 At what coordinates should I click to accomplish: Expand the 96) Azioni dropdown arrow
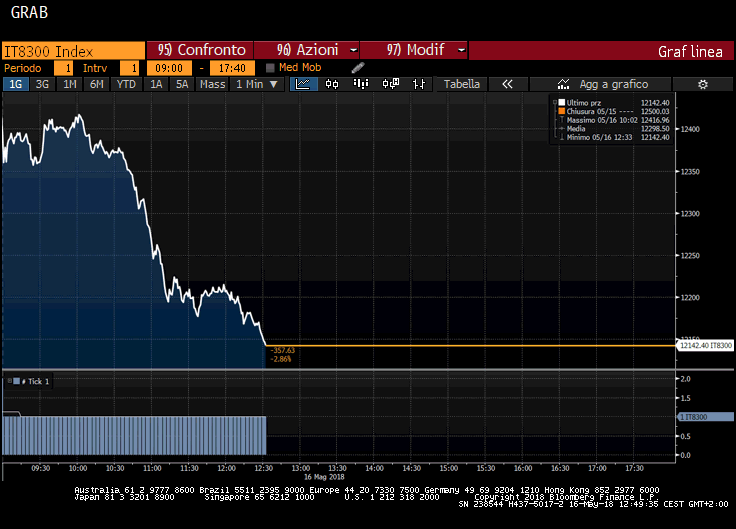click(x=353, y=50)
